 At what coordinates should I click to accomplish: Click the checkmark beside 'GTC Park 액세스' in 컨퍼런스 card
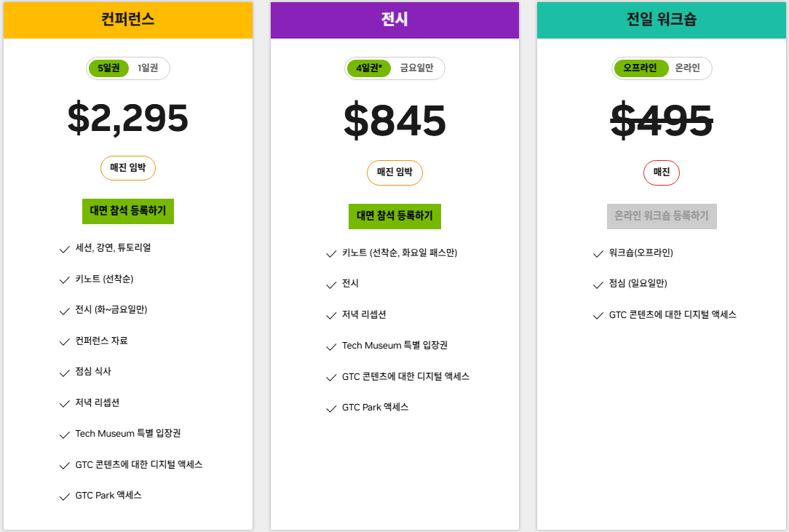[x=64, y=496]
